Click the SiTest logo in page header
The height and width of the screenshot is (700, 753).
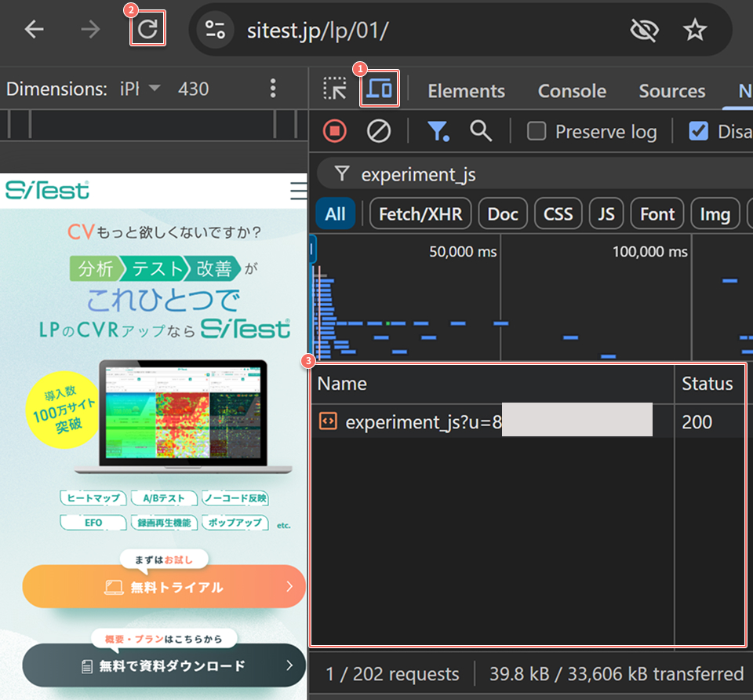pyautogui.click(x=47, y=190)
